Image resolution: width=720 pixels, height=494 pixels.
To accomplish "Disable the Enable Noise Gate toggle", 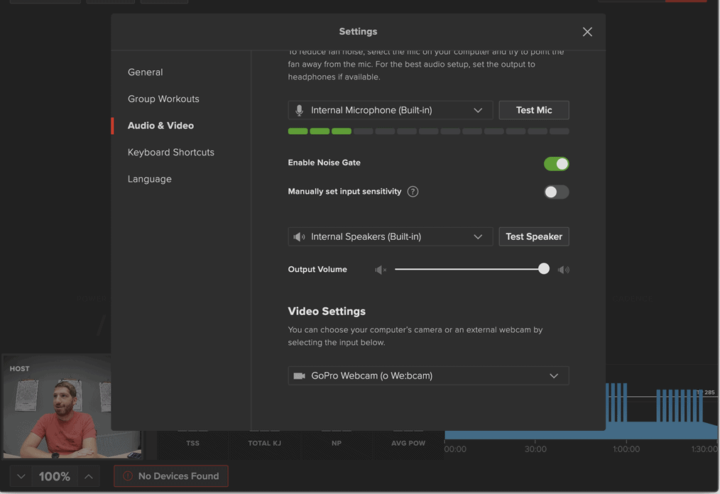I will [556, 164].
